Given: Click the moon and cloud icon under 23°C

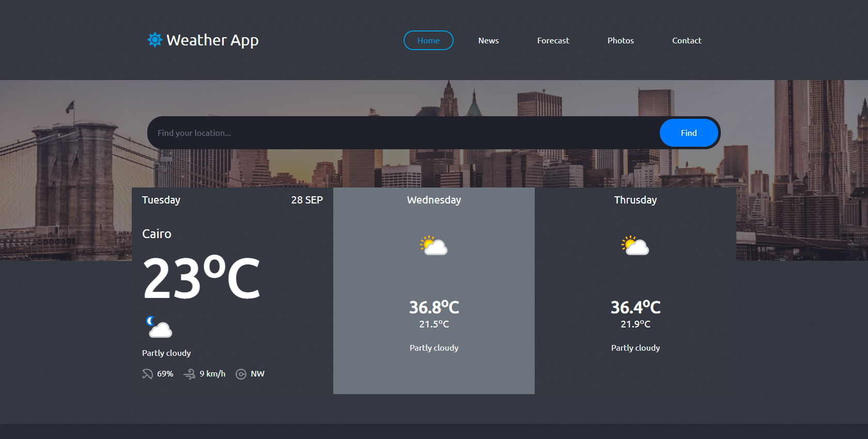Looking at the screenshot, I should point(159,327).
